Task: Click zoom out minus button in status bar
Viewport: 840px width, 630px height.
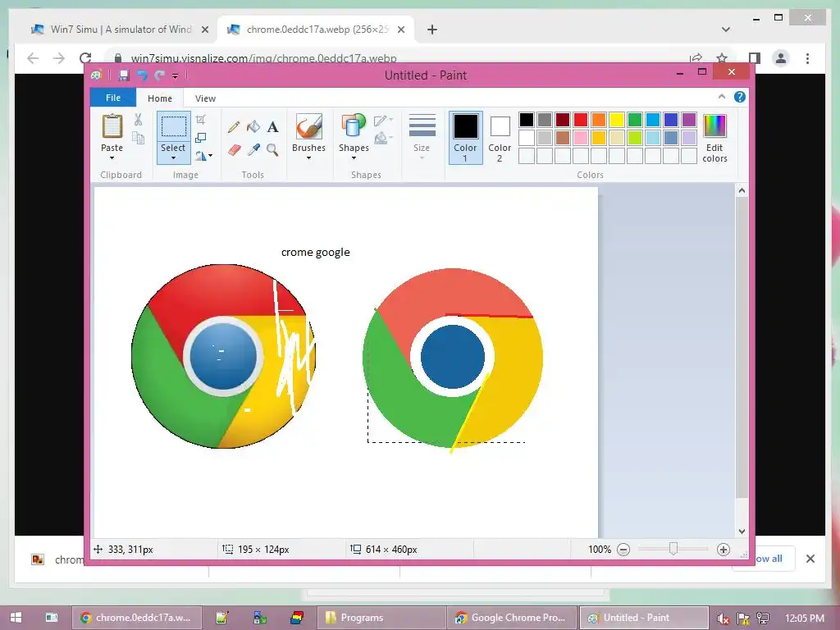Action: (x=623, y=549)
